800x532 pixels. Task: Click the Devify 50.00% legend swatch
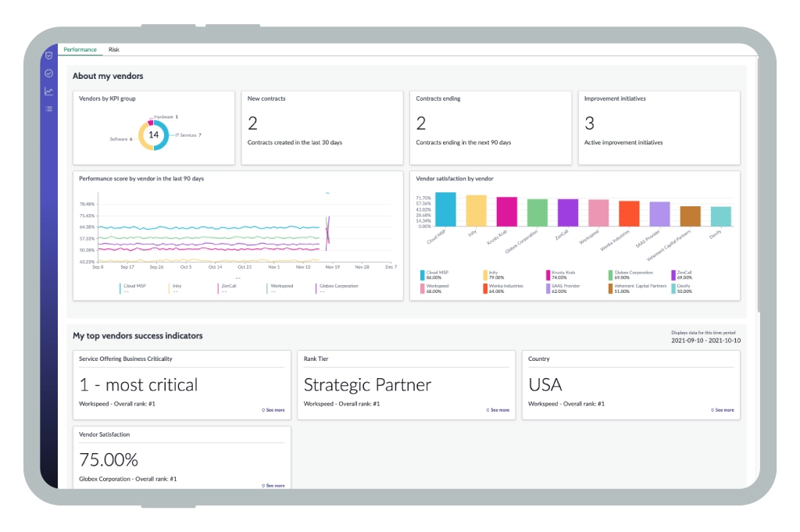point(673,289)
